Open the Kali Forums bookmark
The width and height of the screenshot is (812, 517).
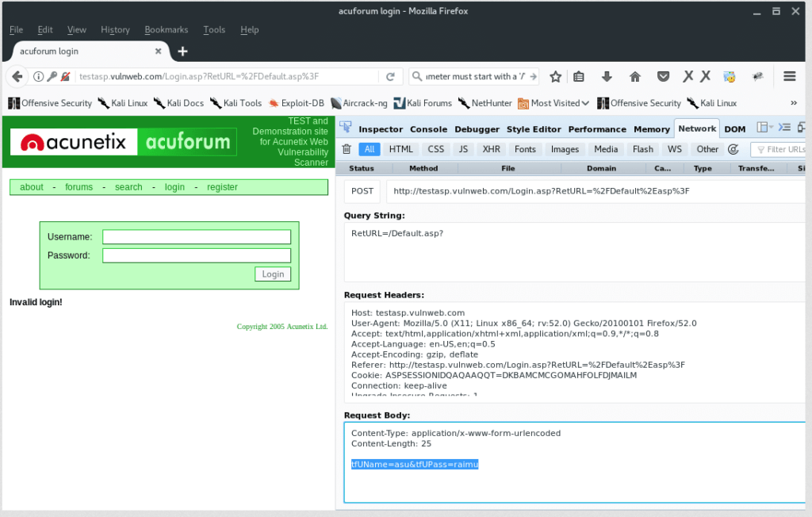pos(423,103)
